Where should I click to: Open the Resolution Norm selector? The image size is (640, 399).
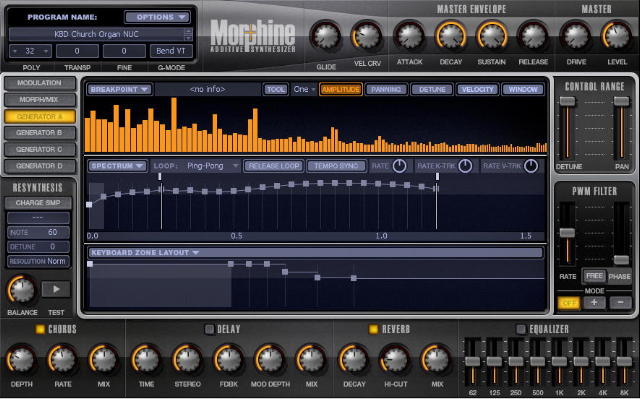38,262
